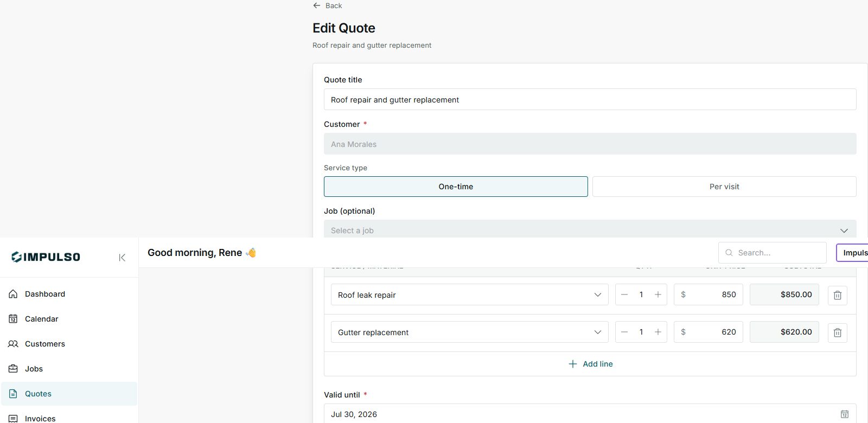
Task: Increase quantity for Roof leak repair
Action: [x=658, y=294]
